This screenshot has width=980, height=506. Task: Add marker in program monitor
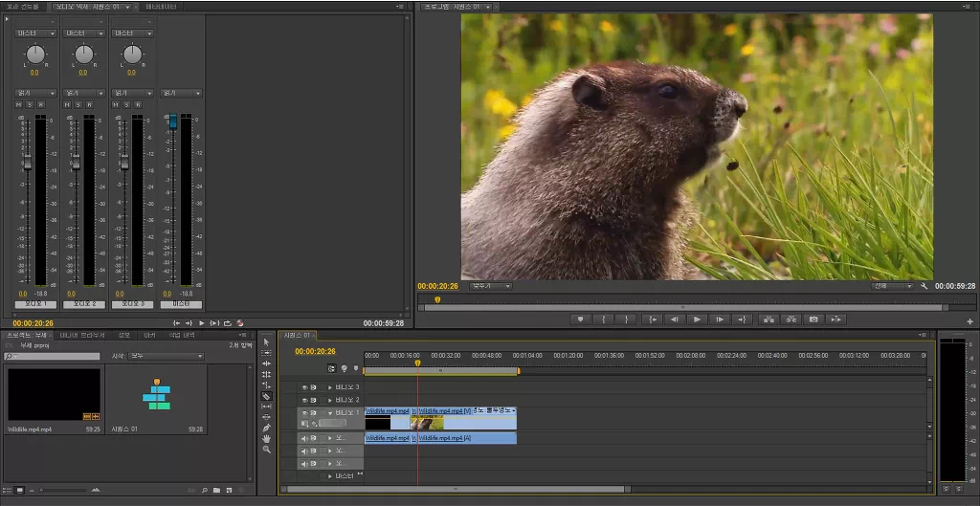[x=580, y=319]
